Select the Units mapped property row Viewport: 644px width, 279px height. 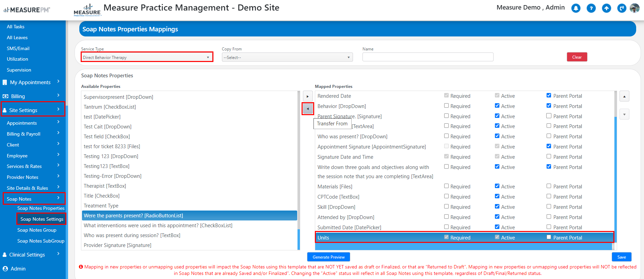click(465, 237)
